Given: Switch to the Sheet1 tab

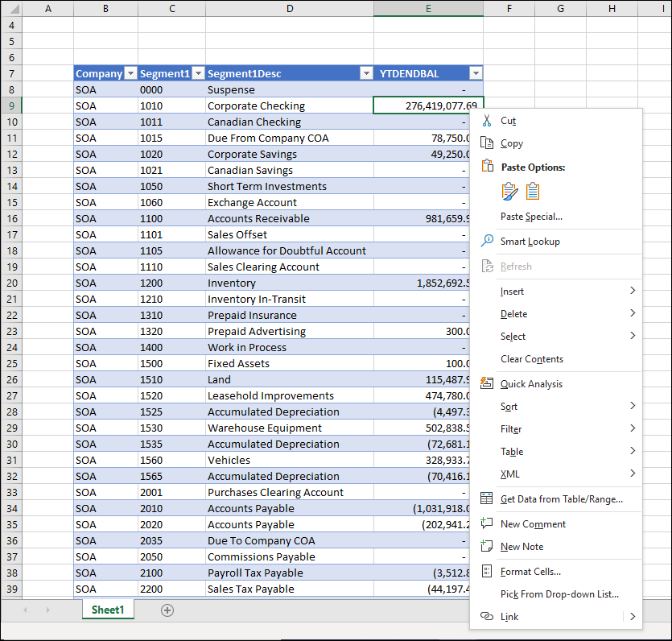Looking at the screenshot, I should tap(108, 610).
